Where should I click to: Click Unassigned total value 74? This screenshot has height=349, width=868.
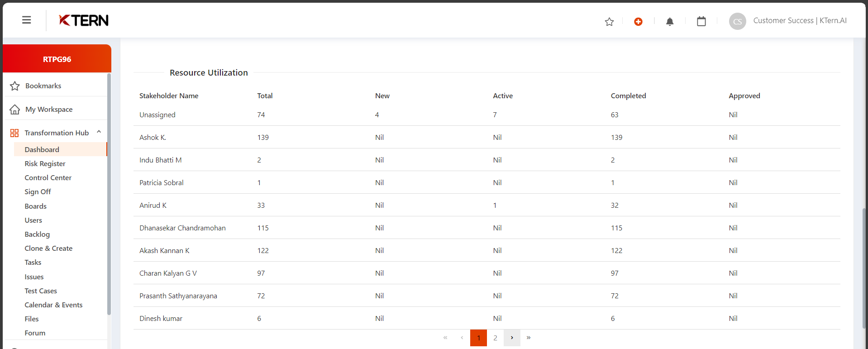(x=261, y=115)
